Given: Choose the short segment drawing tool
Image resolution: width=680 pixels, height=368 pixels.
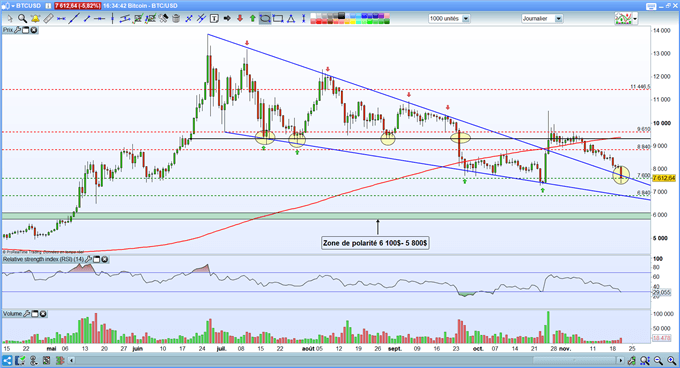Looking at the screenshot, I should coord(87,19).
